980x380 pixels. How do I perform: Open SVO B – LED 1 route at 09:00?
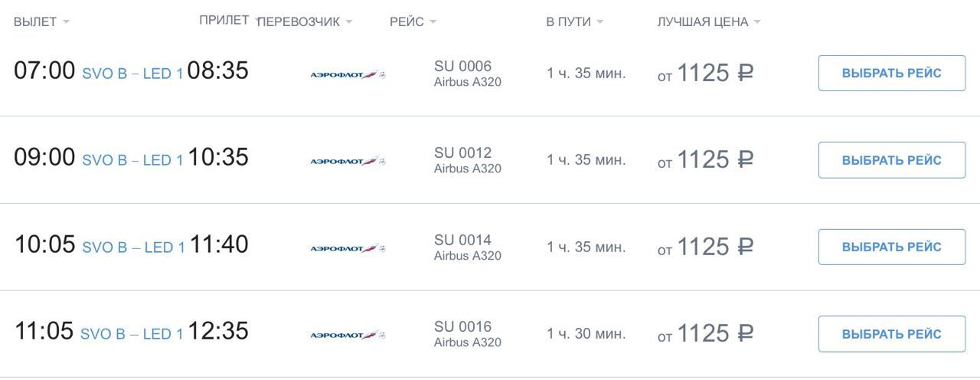coord(132,160)
